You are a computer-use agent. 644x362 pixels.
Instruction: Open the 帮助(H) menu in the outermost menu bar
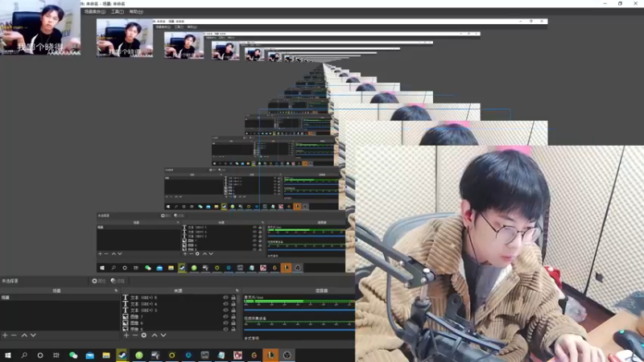(x=136, y=11)
